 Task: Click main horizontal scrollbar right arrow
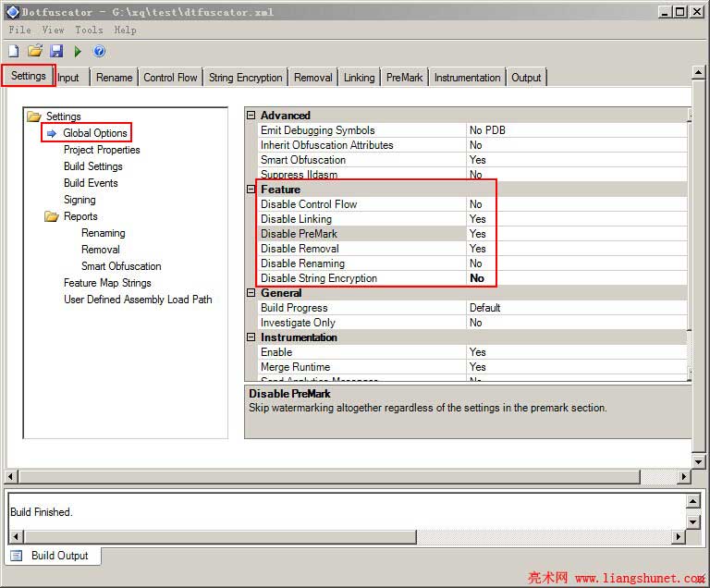click(684, 476)
